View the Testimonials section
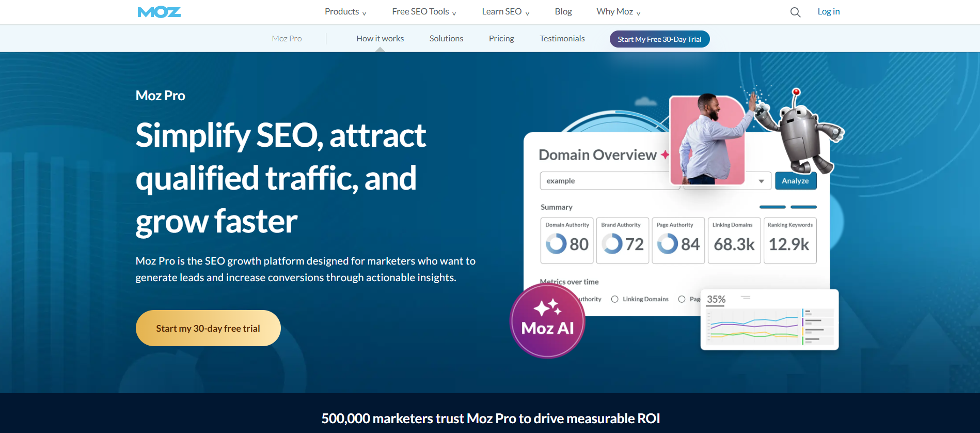 pyautogui.click(x=562, y=39)
